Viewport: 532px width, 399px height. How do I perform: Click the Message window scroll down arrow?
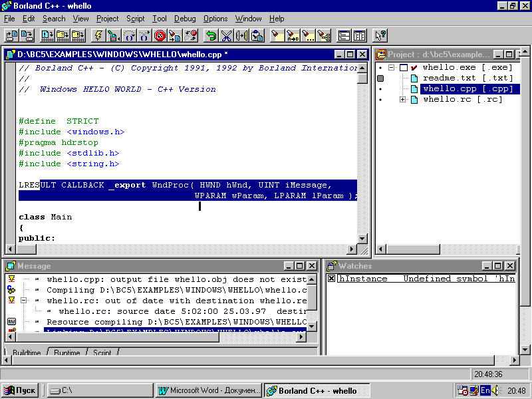[x=312, y=326]
